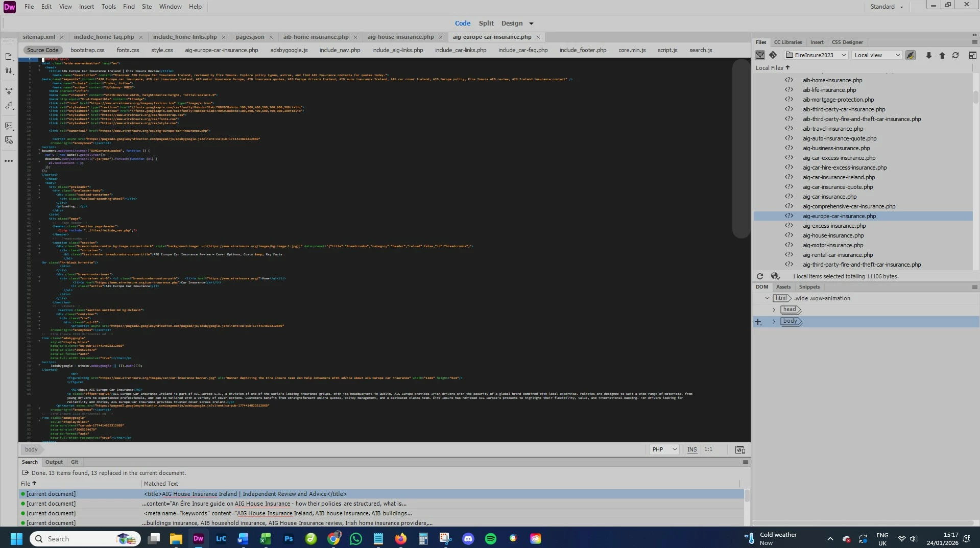980x548 pixels.
Task: Show the Source Code view
Action: 43,50
